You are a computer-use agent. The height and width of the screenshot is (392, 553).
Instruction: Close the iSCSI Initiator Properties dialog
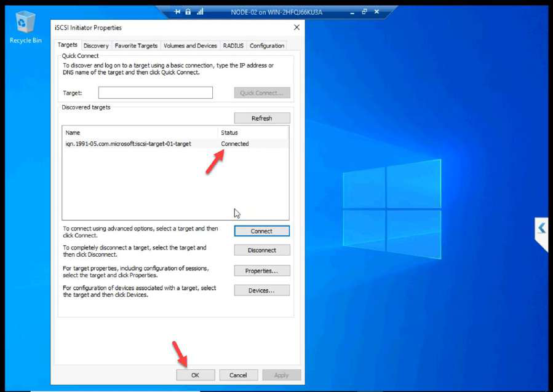(x=296, y=28)
